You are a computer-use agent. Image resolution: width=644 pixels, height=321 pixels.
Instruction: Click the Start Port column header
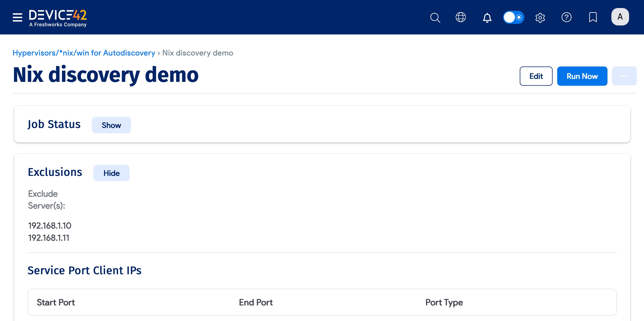[56, 302]
